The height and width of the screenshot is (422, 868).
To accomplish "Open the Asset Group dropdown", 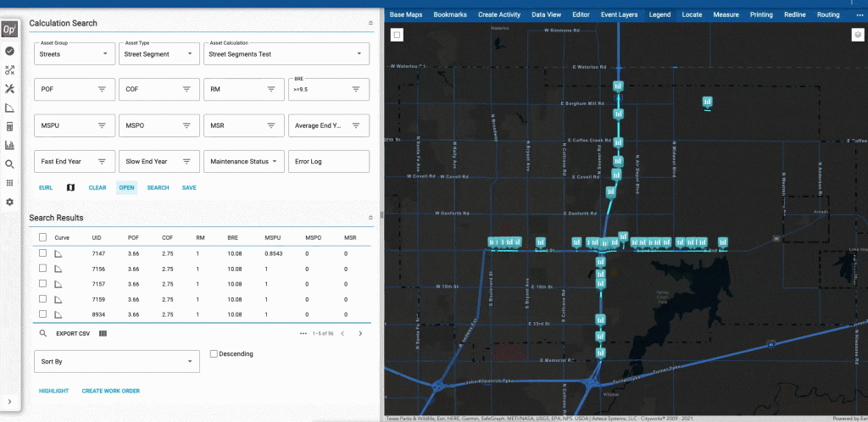I will pyautogui.click(x=75, y=54).
